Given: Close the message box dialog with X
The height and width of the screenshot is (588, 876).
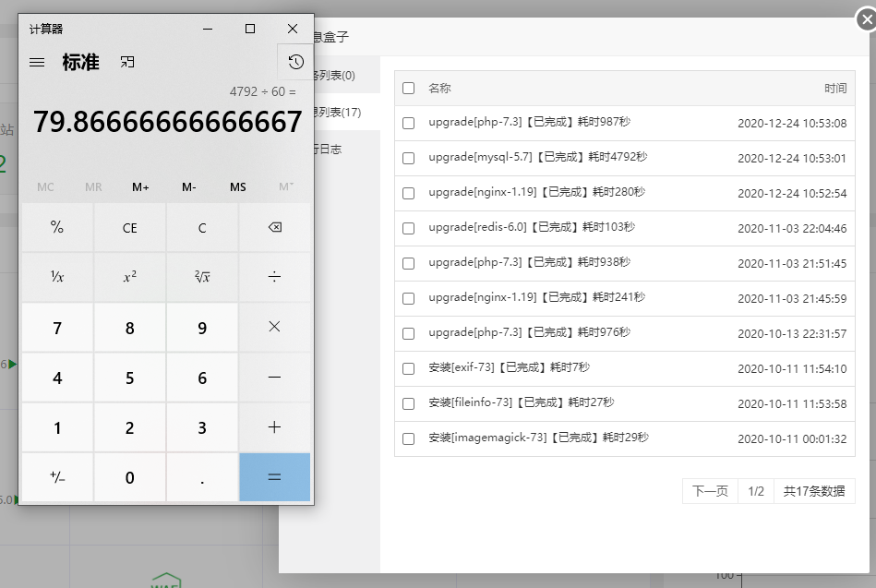Looking at the screenshot, I should [867, 20].
